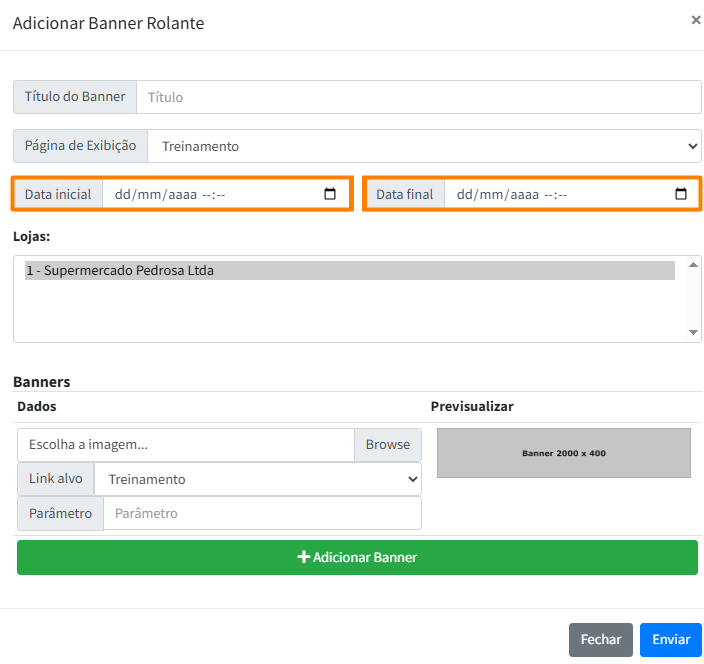Open calendar picker for Data final
The image size is (704, 664).
coord(681,194)
